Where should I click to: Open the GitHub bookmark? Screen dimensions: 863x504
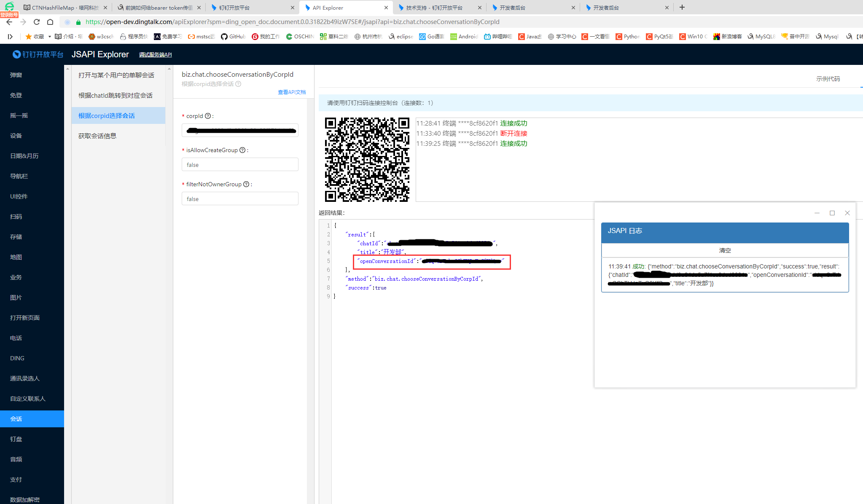coord(234,37)
